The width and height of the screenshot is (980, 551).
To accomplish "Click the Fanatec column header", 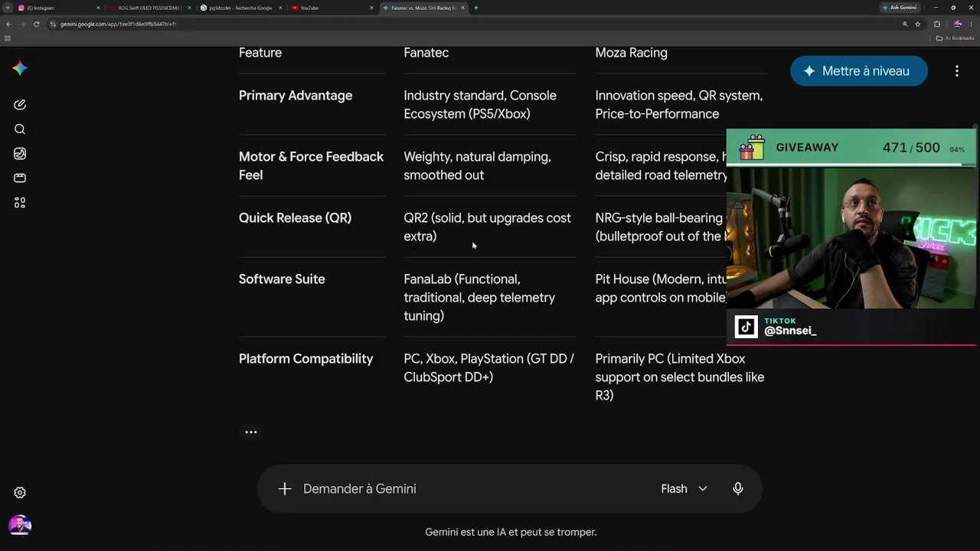I will point(426,53).
